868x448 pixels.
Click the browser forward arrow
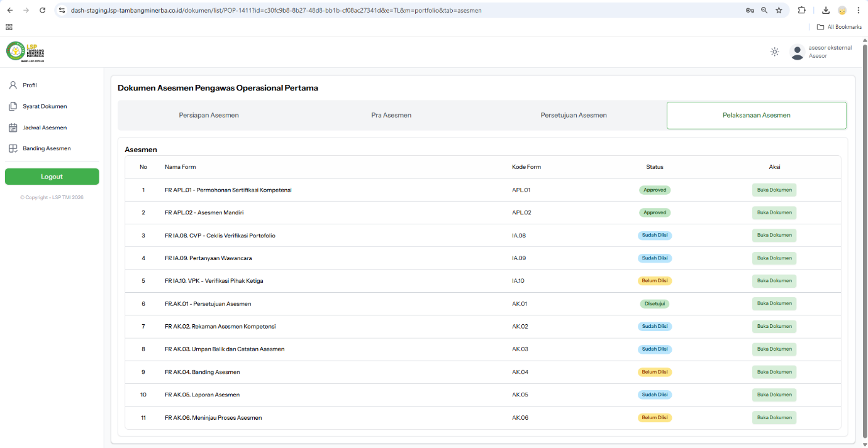coord(26,10)
